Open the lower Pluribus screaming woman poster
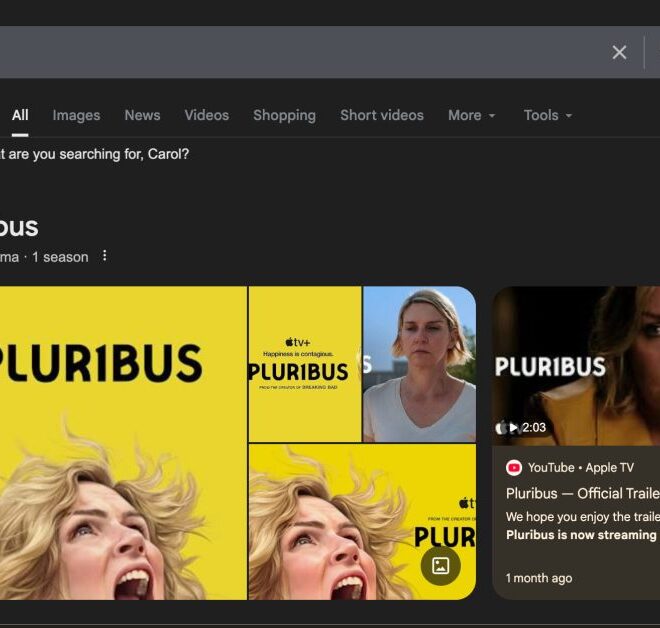 coord(362,522)
